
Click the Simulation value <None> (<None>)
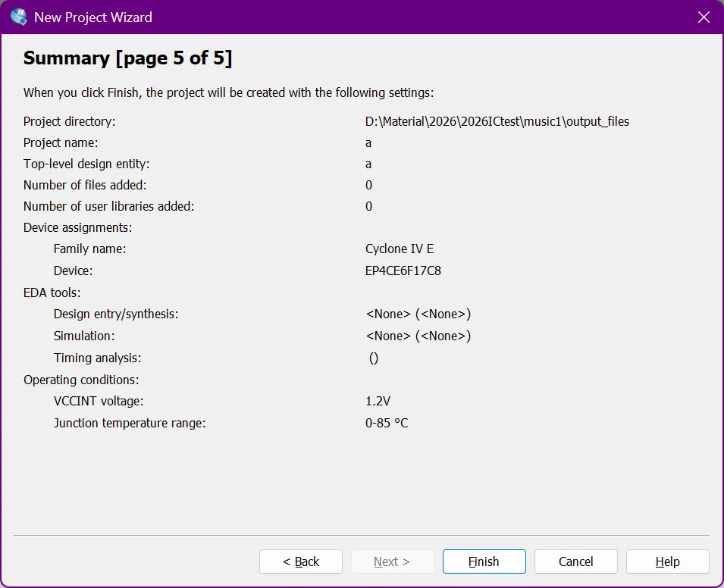click(x=418, y=336)
